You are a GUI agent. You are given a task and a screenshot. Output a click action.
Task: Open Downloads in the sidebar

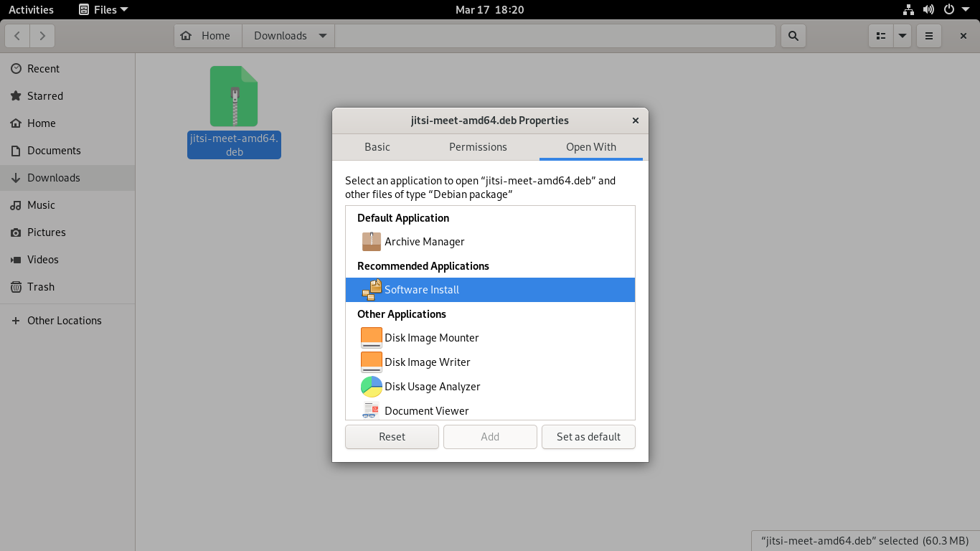67,178
